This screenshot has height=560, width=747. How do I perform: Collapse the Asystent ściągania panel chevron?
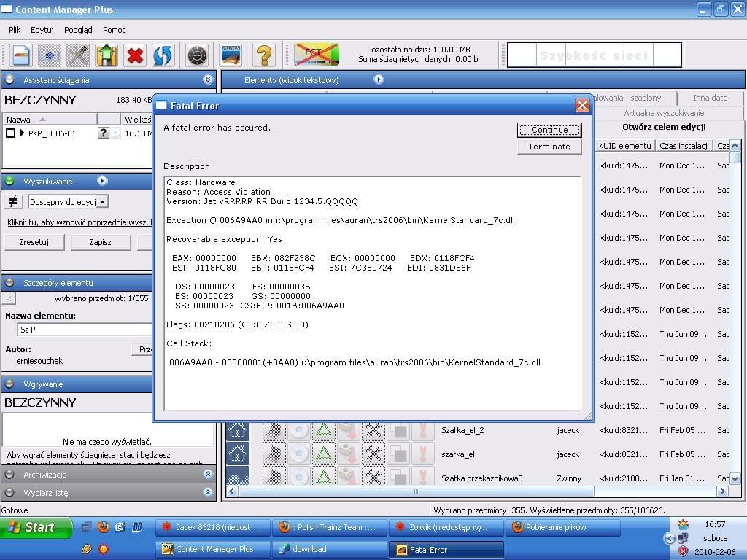(208, 79)
